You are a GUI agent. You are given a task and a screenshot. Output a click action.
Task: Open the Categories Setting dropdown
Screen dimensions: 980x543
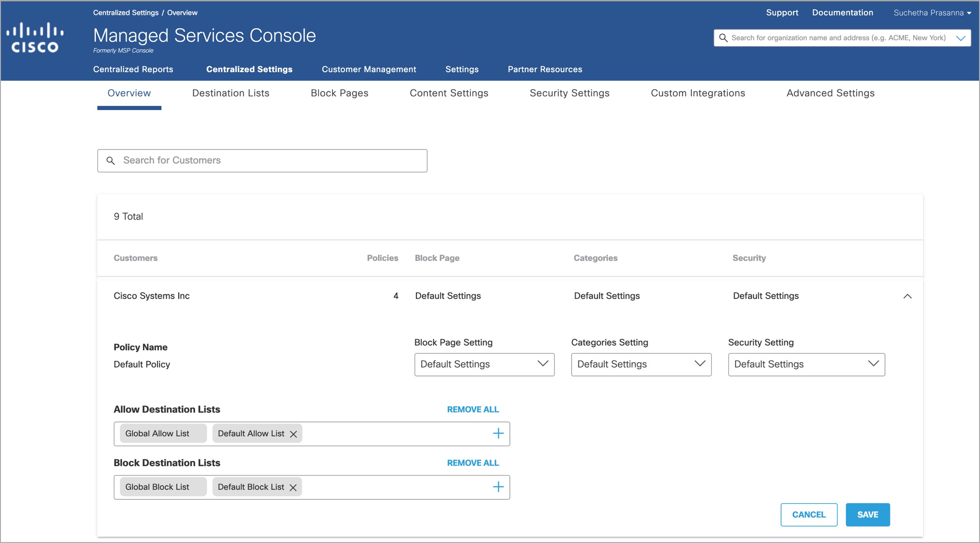(x=641, y=365)
